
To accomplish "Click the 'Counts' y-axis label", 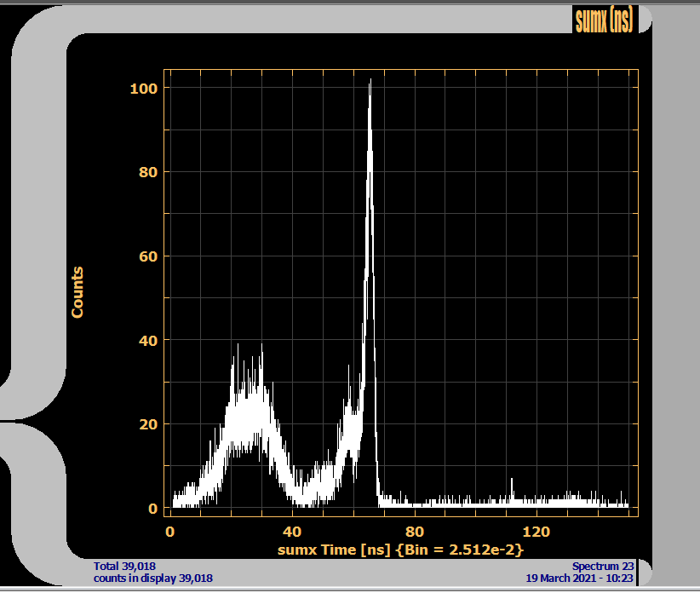I will click(77, 292).
